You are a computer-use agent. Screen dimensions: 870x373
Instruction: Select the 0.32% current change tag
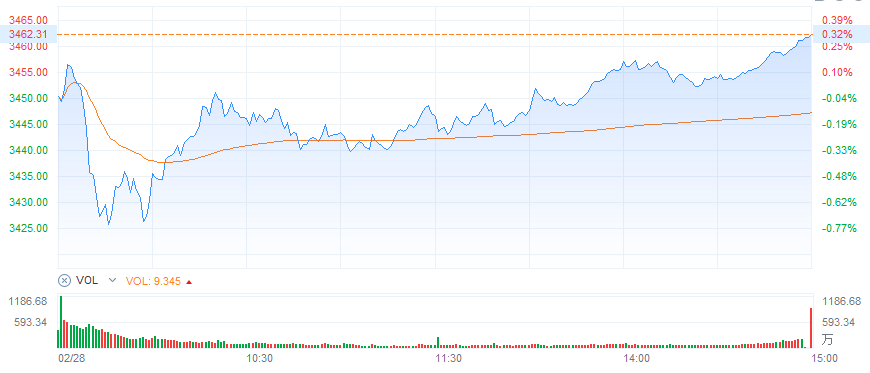[841, 34]
